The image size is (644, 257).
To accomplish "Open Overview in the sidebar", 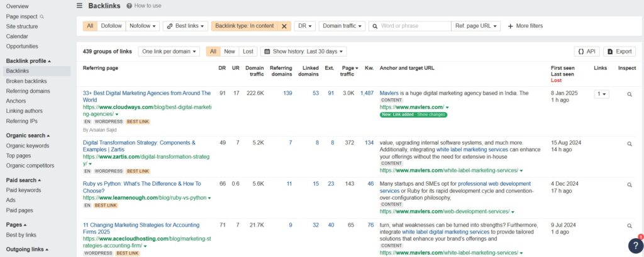I will click(x=17, y=6).
